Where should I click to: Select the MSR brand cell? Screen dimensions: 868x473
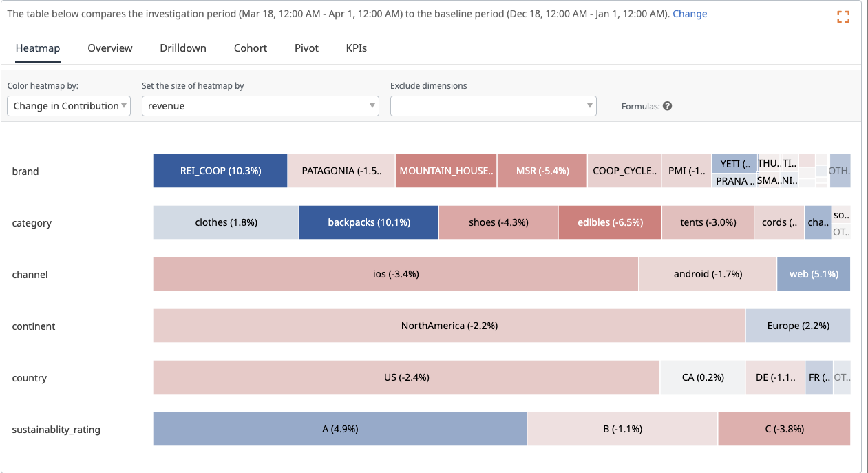(x=542, y=171)
